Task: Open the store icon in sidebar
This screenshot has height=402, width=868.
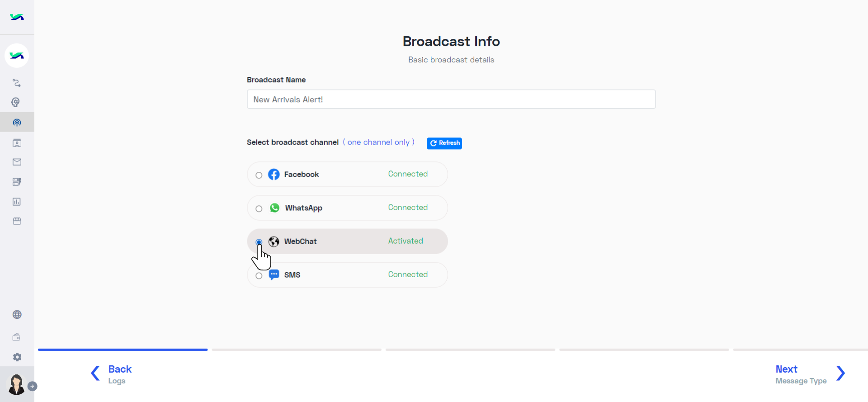Action: [17, 221]
